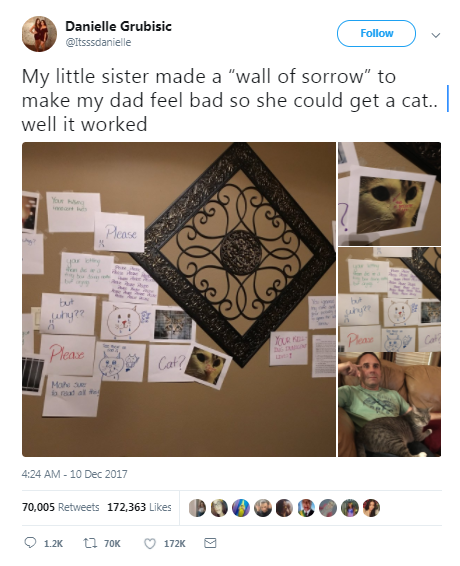460x566 pixels.
Task: Click the envelope direct message icon
Action: pos(210,543)
